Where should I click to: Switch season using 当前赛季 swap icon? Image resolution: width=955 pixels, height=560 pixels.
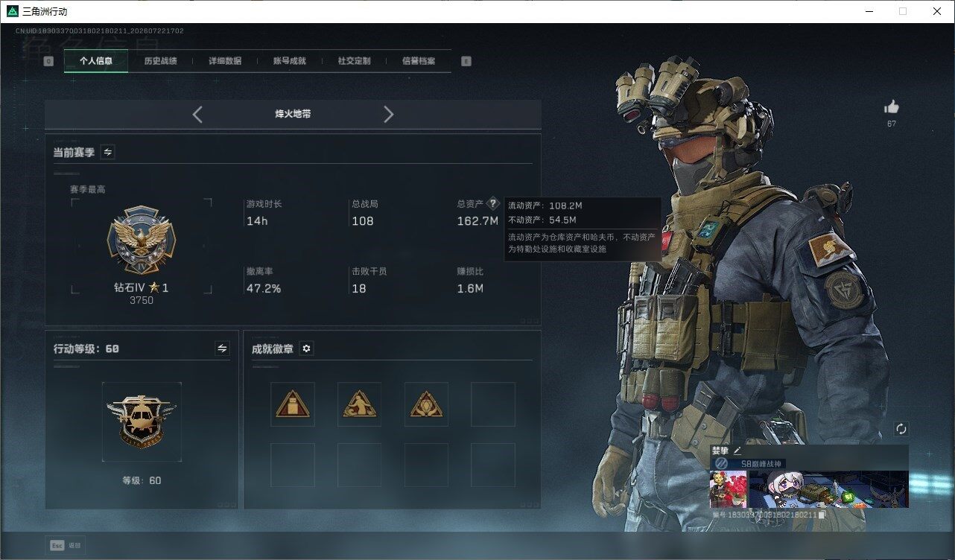pyautogui.click(x=108, y=152)
